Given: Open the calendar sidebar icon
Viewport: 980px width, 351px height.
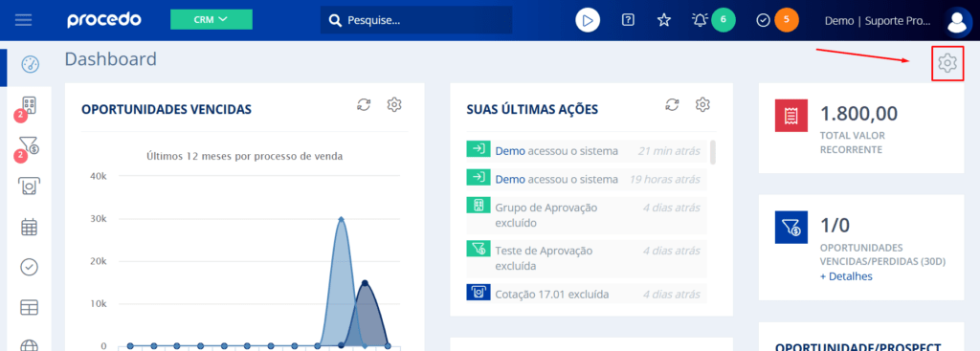Looking at the screenshot, I should (30, 227).
